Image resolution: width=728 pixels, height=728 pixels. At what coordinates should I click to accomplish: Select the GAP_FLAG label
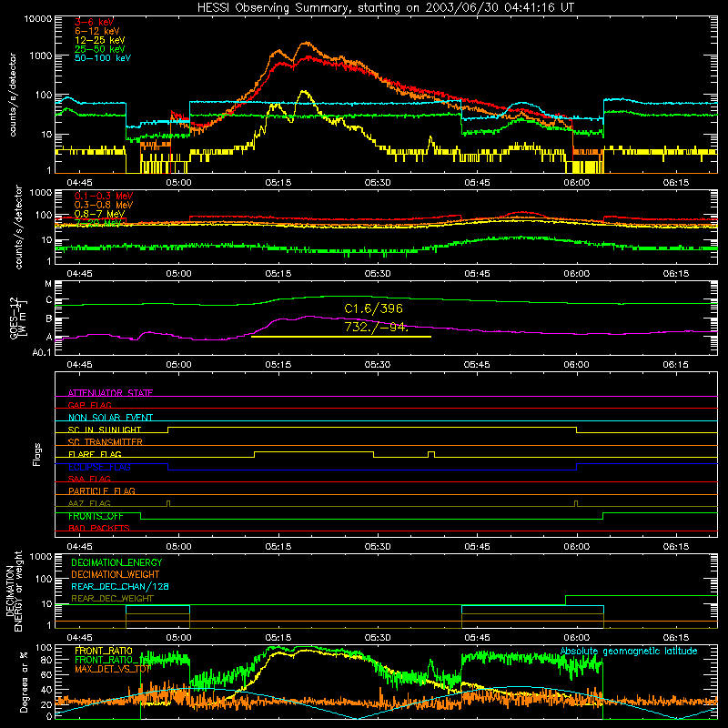tap(89, 405)
